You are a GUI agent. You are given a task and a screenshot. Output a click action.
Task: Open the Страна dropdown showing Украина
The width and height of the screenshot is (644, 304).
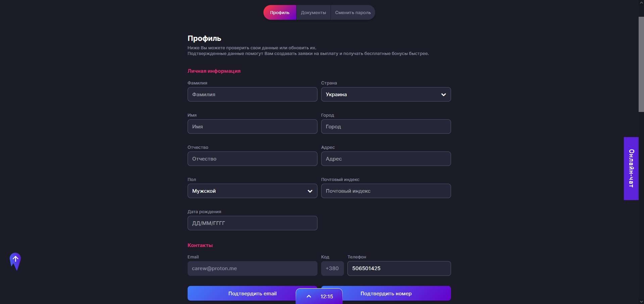(x=379, y=95)
